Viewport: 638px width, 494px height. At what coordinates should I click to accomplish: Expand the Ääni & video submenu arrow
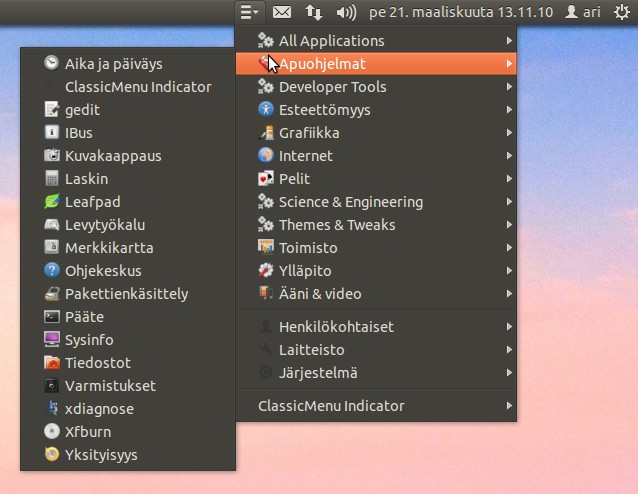pos(509,293)
